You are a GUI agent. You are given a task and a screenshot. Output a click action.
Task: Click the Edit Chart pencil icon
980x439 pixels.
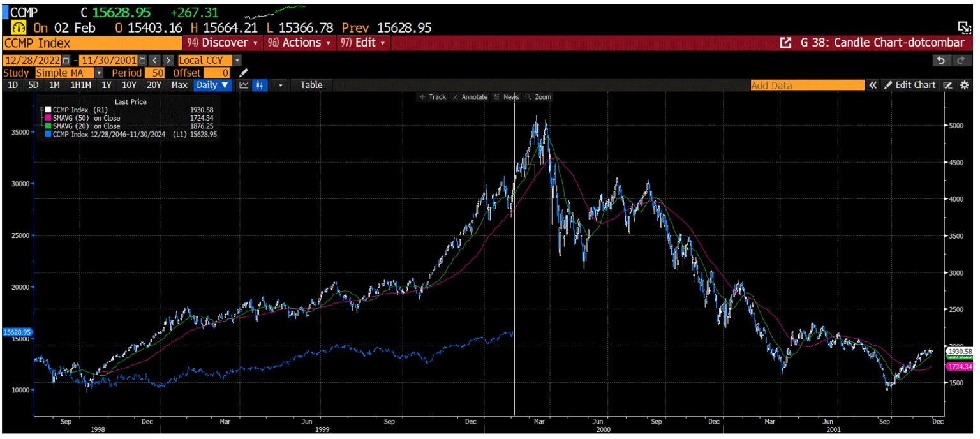click(888, 85)
